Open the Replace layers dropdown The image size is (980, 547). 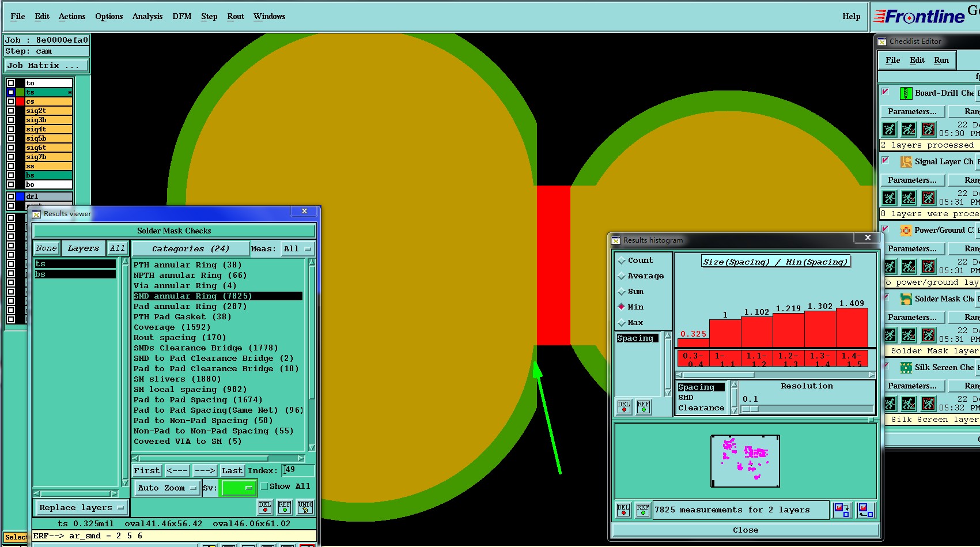point(81,508)
